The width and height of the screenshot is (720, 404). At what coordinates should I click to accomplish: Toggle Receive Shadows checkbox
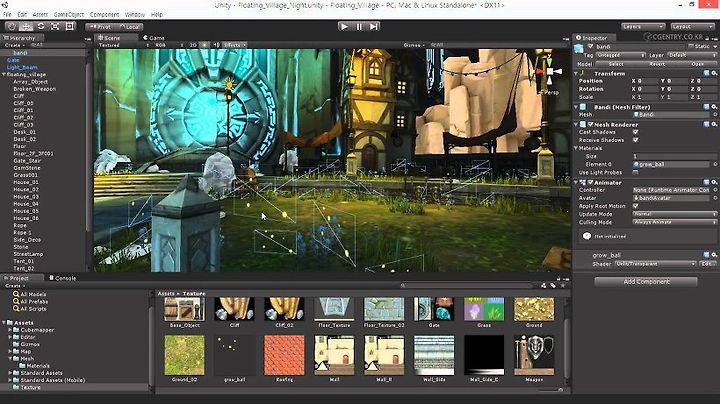636,140
